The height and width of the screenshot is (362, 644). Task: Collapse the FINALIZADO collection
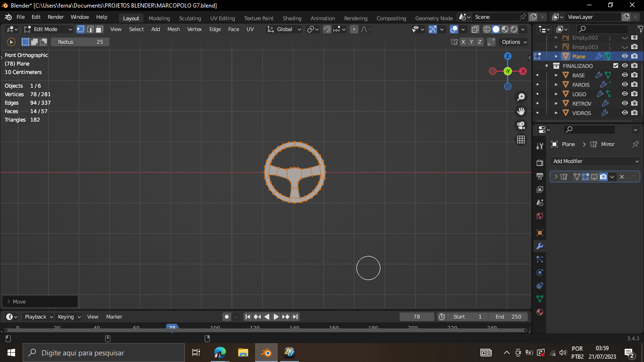(547, 66)
